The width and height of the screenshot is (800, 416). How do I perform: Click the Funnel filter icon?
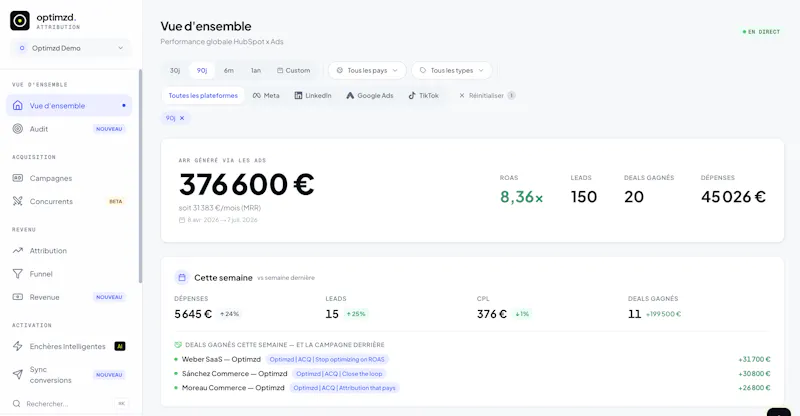pyautogui.click(x=18, y=274)
